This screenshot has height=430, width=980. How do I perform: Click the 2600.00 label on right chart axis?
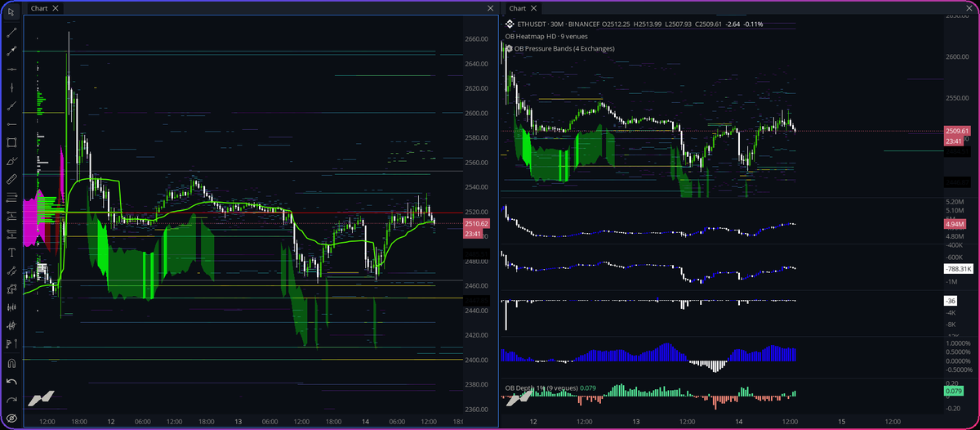(x=956, y=56)
